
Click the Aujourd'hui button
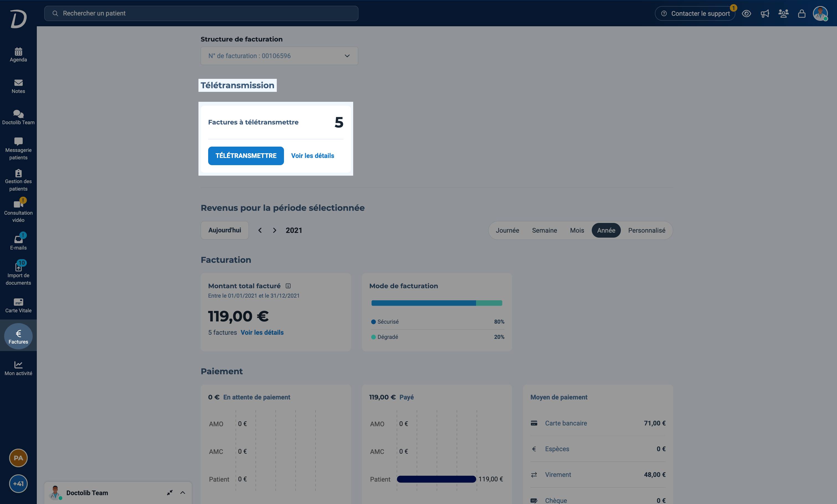pyautogui.click(x=224, y=230)
